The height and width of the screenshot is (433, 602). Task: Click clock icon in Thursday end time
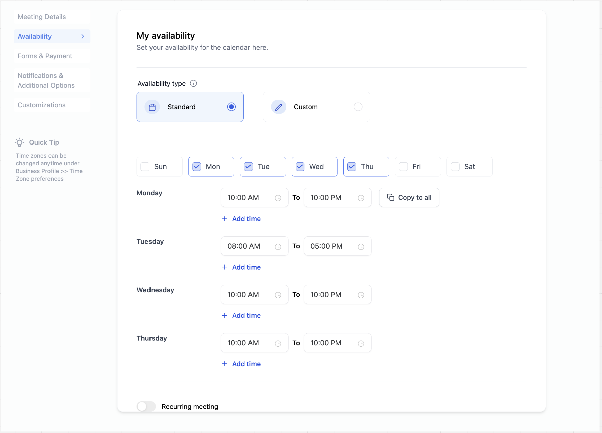point(361,344)
